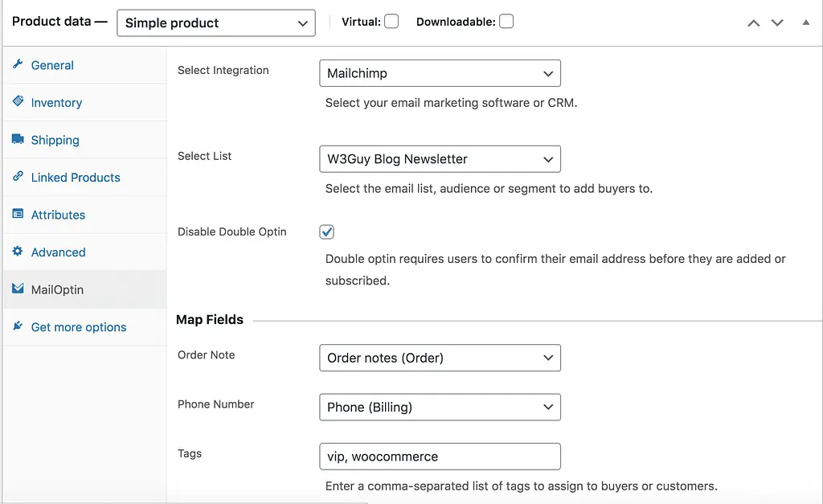Collapse the Product data panel
Image resolution: width=823 pixels, height=504 pixels.
(806, 23)
